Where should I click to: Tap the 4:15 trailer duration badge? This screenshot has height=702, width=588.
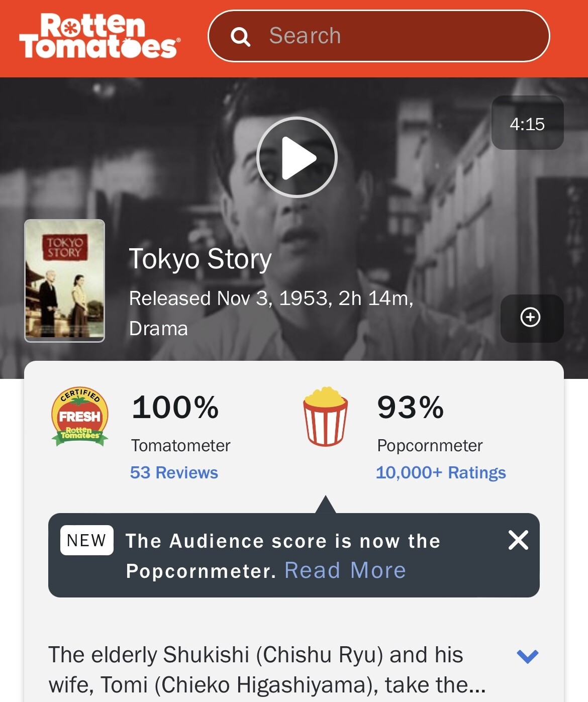pos(527,123)
